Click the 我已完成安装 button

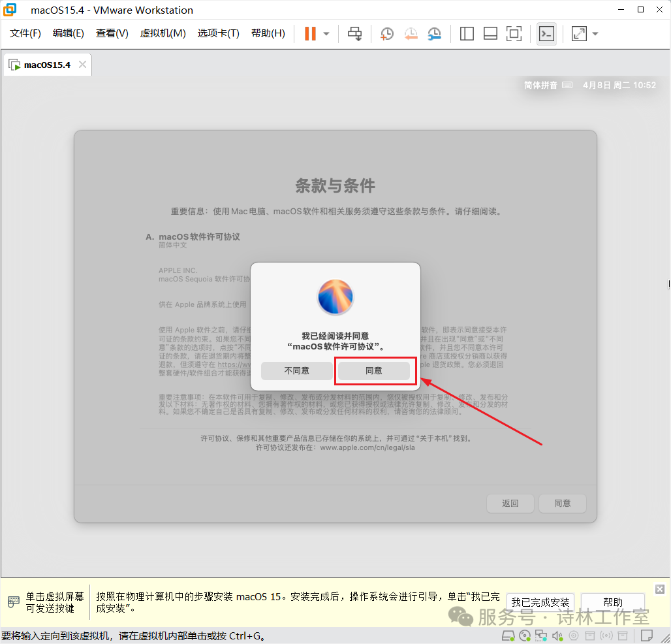click(540, 602)
